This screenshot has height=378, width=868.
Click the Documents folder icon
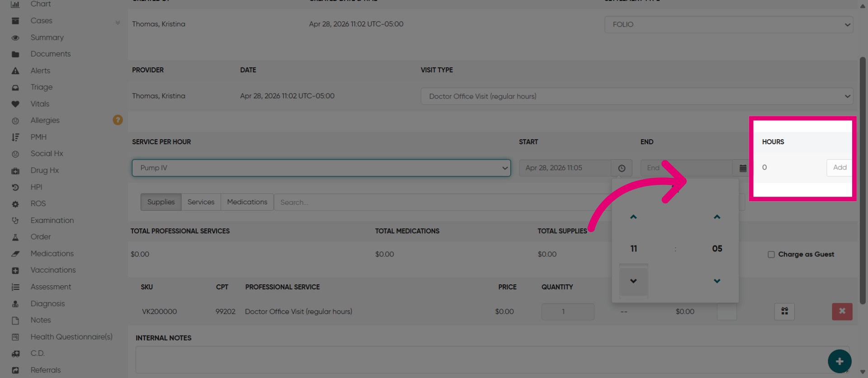15,54
